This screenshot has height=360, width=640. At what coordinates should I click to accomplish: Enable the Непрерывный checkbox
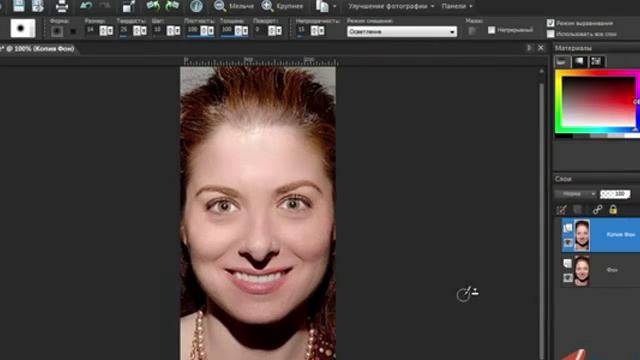pyautogui.click(x=491, y=30)
